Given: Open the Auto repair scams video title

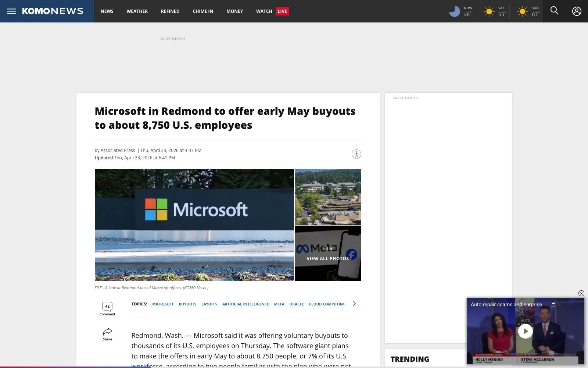Looking at the screenshot, I should click(x=509, y=304).
